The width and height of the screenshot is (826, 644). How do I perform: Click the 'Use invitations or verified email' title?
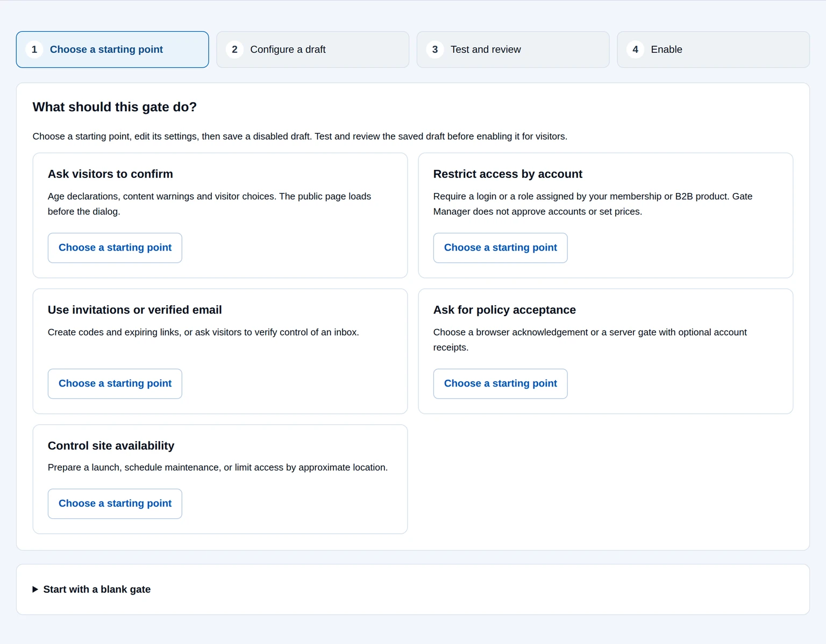pyautogui.click(x=134, y=310)
